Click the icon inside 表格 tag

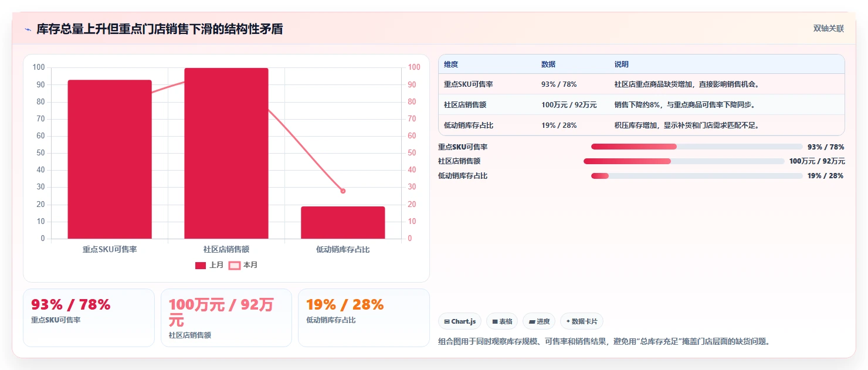[495, 322]
